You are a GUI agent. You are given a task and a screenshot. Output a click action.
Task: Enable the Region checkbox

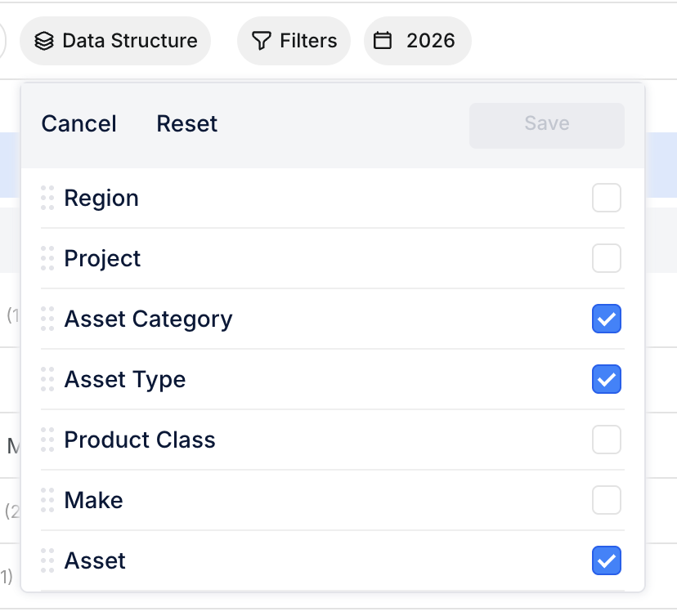[x=606, y=198]
